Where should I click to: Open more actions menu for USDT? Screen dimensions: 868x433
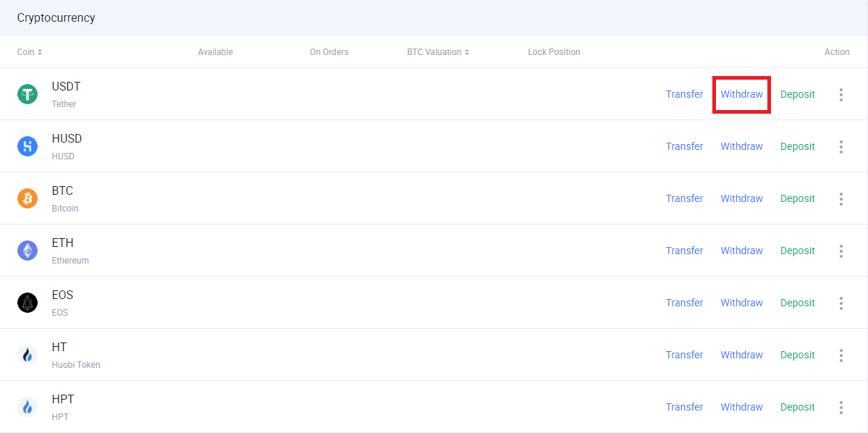point(841,95)
